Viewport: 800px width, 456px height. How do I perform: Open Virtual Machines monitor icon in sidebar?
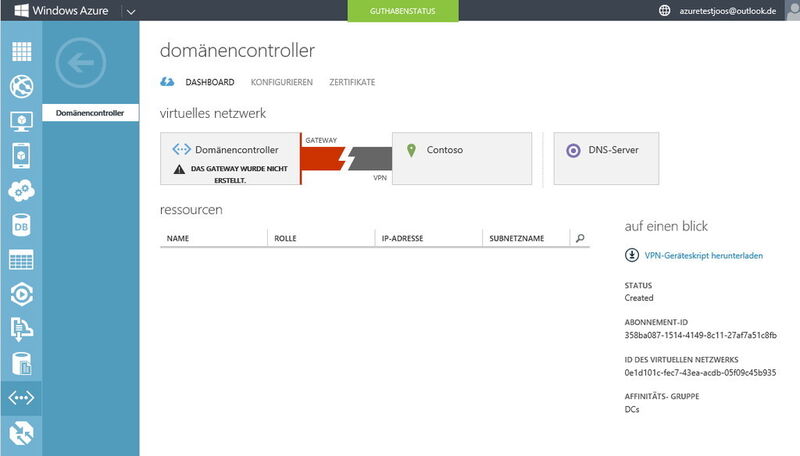(21, 121)
